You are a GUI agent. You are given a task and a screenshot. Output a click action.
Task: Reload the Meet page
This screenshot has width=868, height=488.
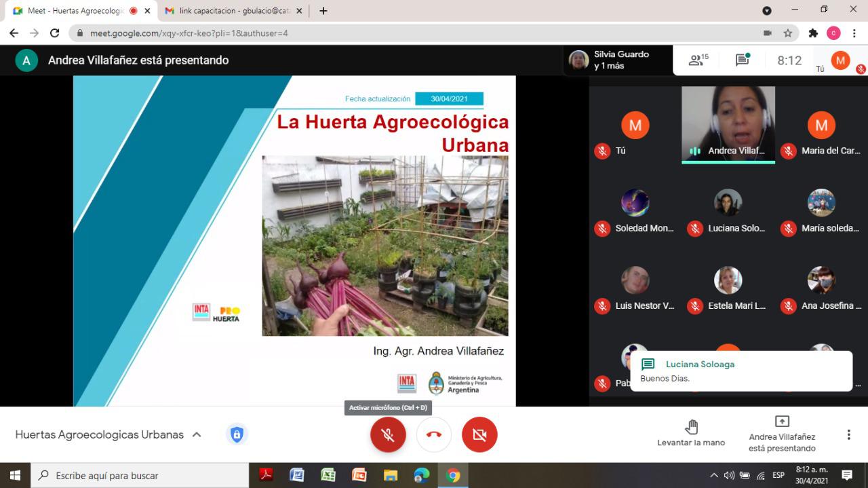(x=55, y=33)
